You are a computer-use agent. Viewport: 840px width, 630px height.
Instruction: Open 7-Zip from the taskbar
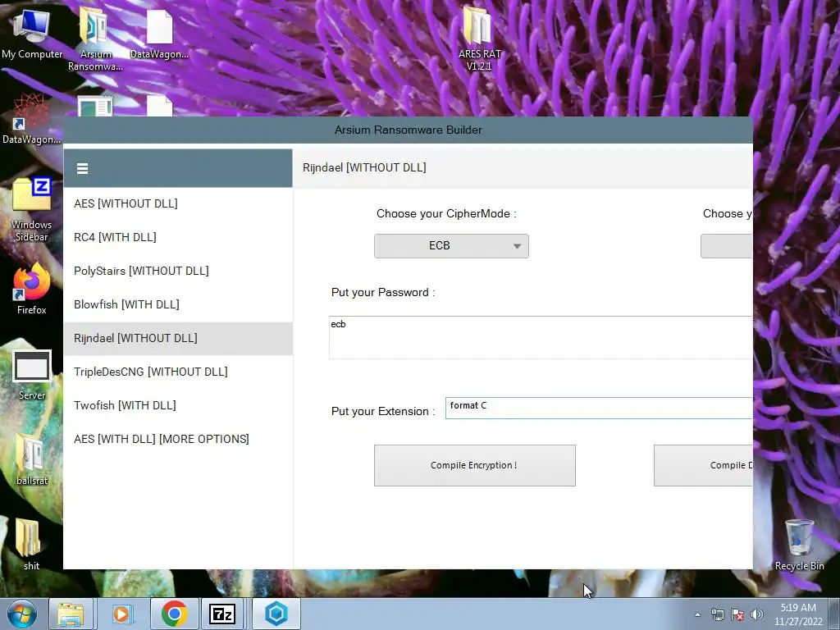pyautogui.click(x=222, y=614)
